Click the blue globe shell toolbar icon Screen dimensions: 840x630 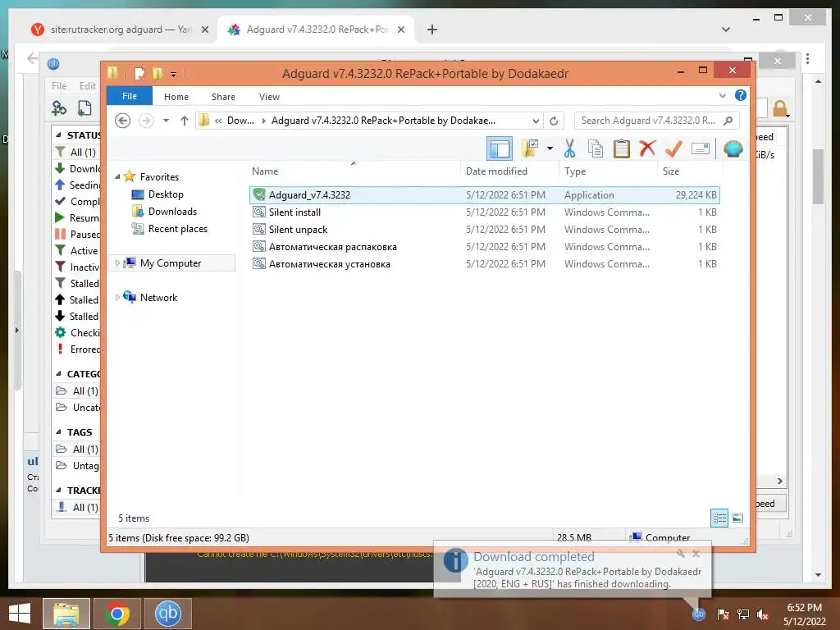[733, 148]
